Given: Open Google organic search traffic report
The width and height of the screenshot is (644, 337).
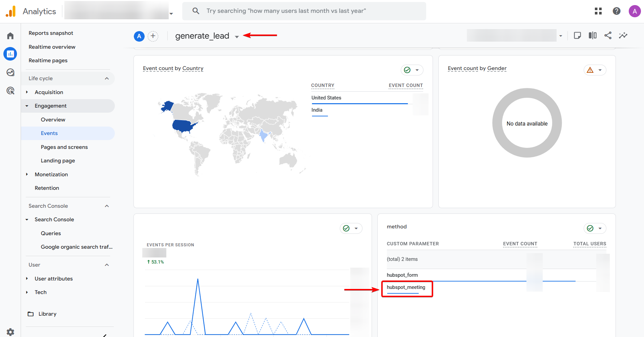Looking at the screenshot, I should coord(77,247).
